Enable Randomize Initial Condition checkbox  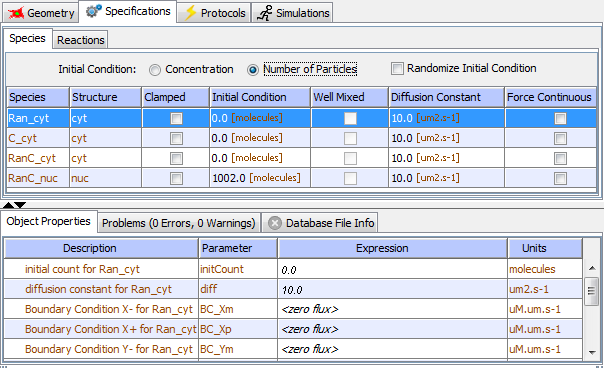coord(397,69)
